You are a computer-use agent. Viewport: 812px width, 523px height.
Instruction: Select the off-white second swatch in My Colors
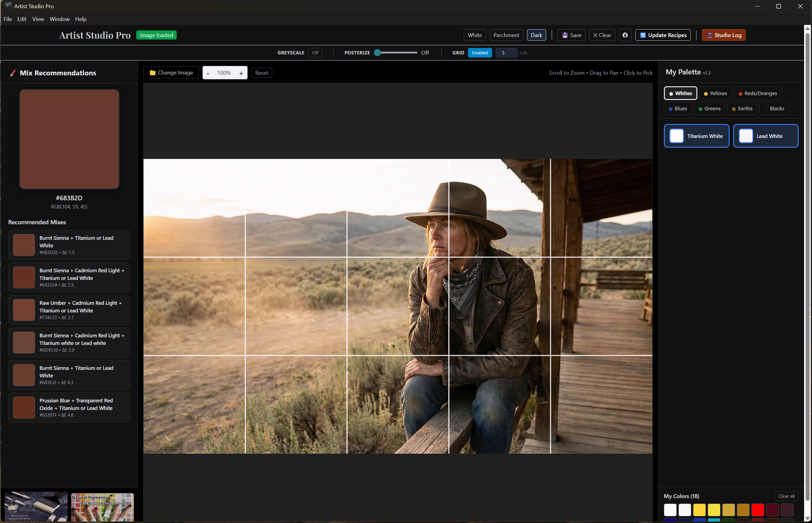point(685,509)
